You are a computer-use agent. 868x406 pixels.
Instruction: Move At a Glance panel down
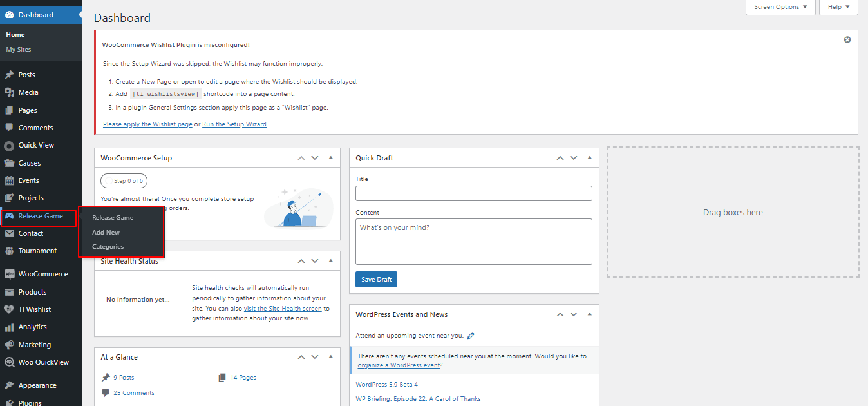315,357
